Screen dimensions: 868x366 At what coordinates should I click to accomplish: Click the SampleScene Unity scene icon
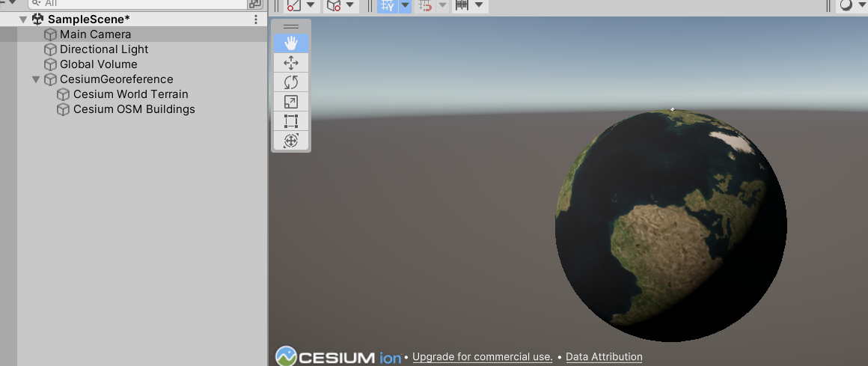point(37,19)
